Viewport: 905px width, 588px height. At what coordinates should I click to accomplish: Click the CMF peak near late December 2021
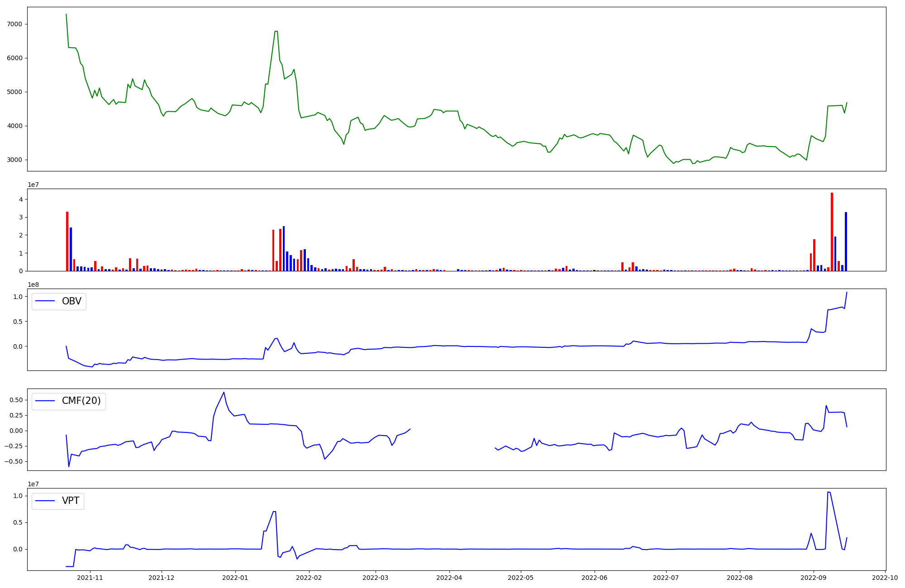(224, 392)
